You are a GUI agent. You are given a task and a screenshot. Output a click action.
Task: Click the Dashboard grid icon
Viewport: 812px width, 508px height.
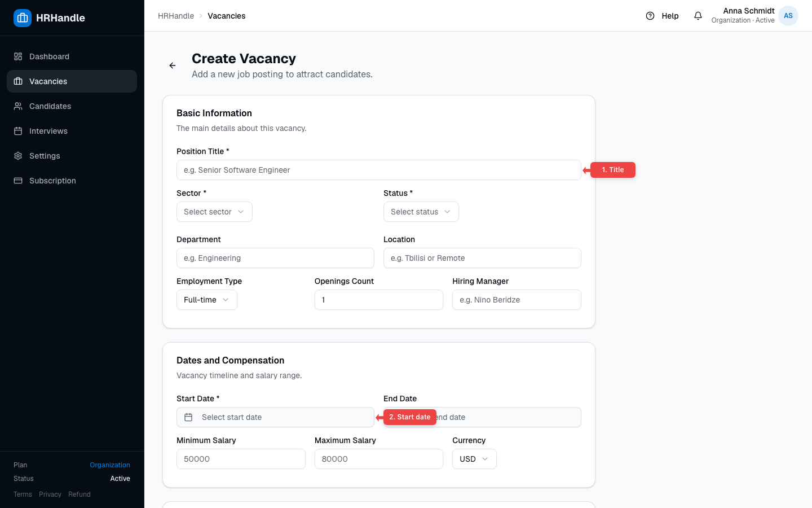point(18,56)
